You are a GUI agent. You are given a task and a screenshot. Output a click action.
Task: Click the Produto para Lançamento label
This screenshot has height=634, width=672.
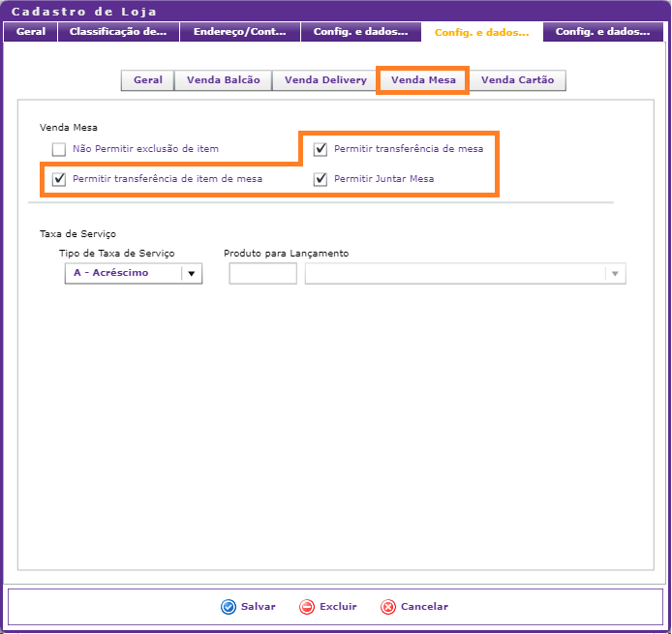point(287,254)
